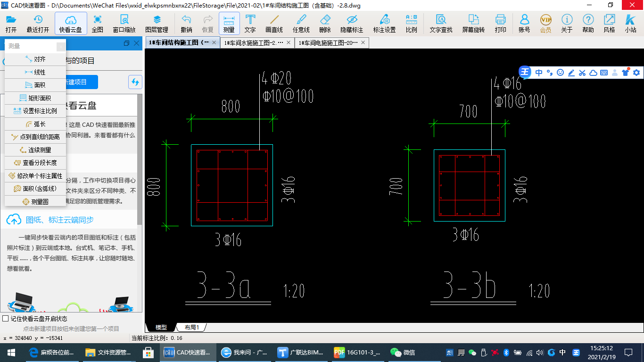
Task: Click the 打开 (Open) toolbar icon
Action: tap(11, 24)
